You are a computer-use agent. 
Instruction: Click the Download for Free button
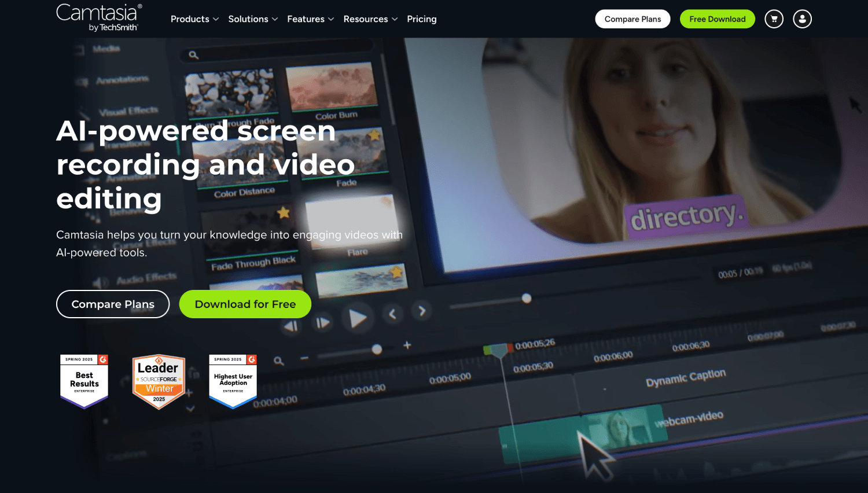coord(245,304)
